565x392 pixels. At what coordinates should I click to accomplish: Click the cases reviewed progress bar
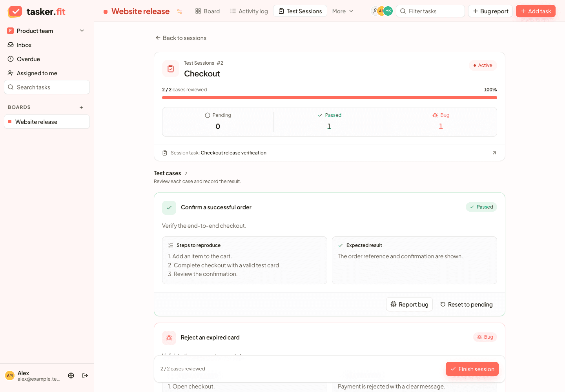[330, 98]
